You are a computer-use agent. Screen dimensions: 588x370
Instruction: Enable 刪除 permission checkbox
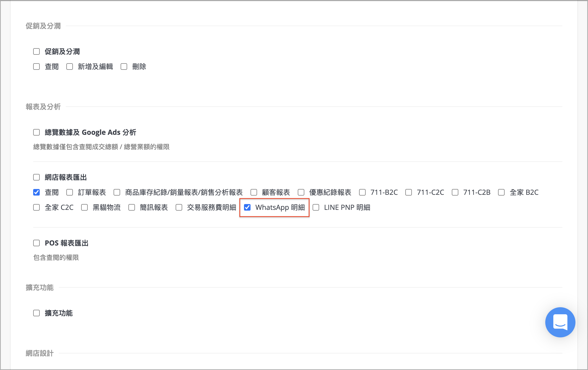(x=124, y=67)
